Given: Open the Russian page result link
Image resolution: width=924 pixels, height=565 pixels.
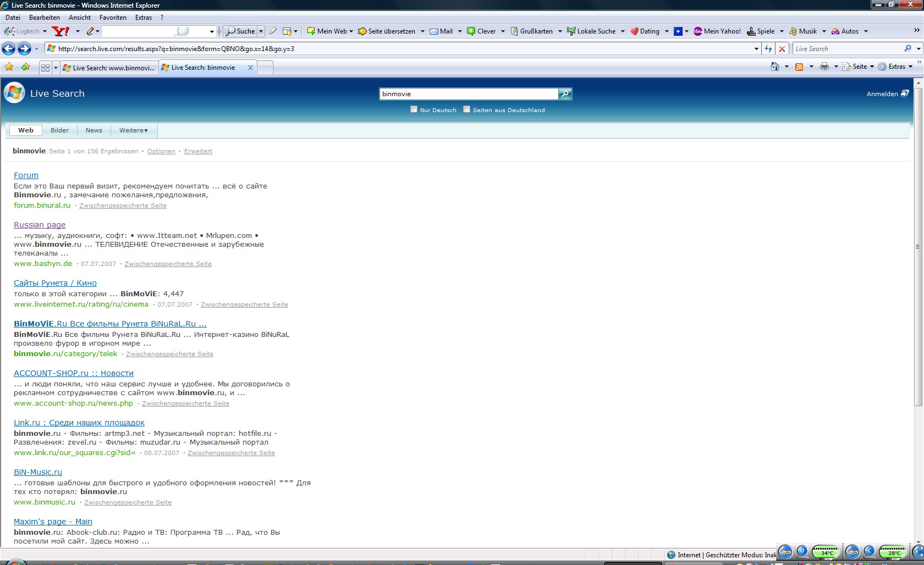Looking at the screenshot, I should tap(40, 225).
